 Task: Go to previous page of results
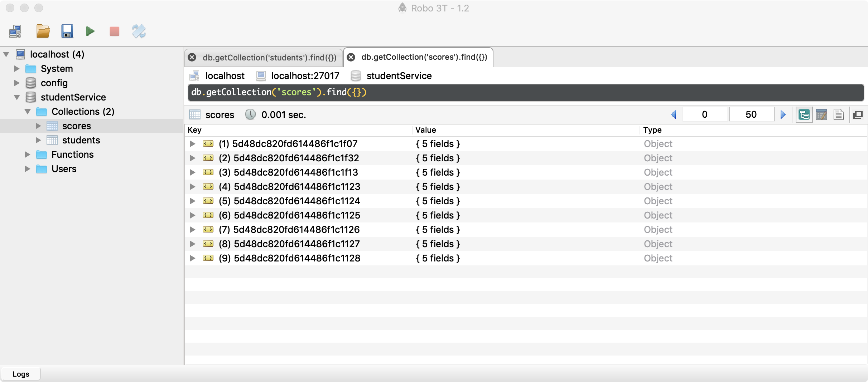[674, 115]
